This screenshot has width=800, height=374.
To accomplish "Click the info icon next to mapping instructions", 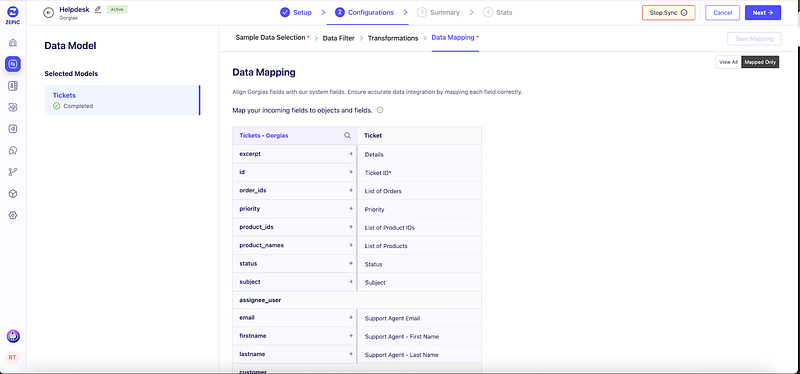I will [x=380, y=110].
